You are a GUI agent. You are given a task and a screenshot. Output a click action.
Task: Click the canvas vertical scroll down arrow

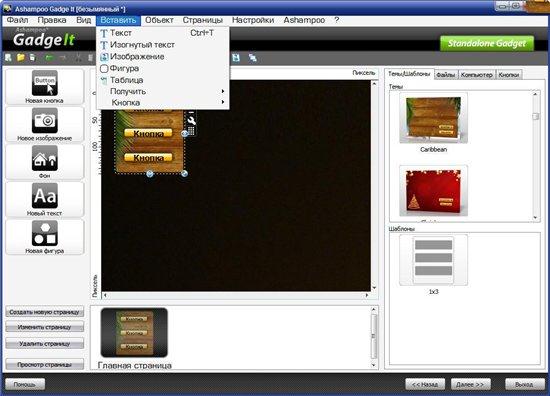point(374,288)
